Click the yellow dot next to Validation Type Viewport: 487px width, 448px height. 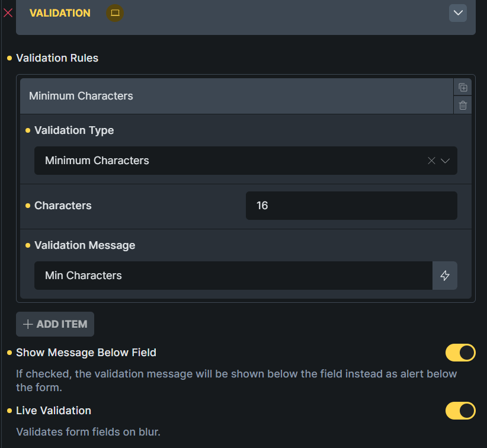click(28, 130)
